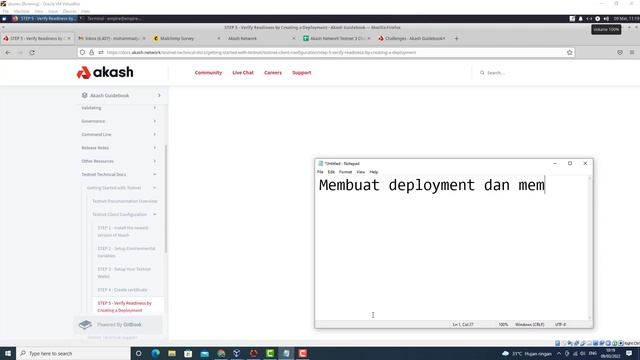Open the Edit menu in Notepad
The image size is (640, 360).
[331, 172]
